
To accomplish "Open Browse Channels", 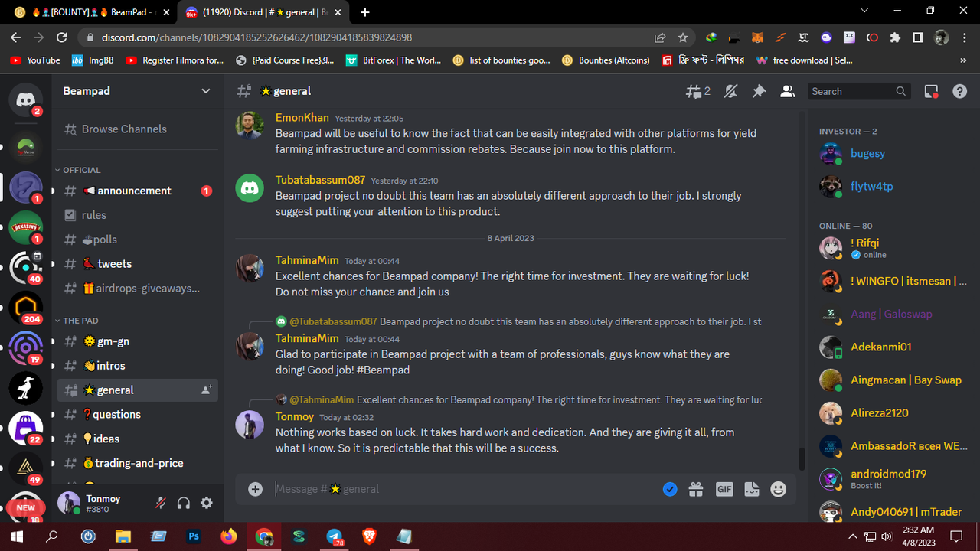I will pos(124,129).
